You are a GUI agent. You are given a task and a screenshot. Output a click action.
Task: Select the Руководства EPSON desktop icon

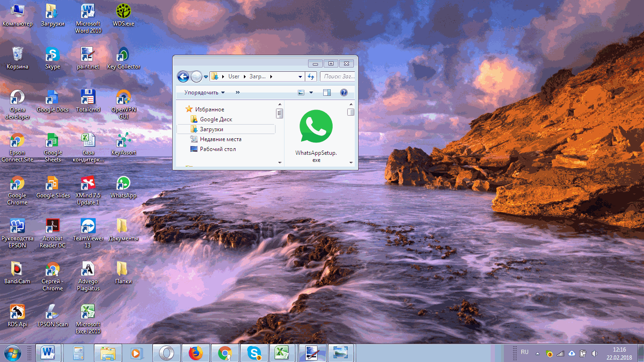pos(17,233)
